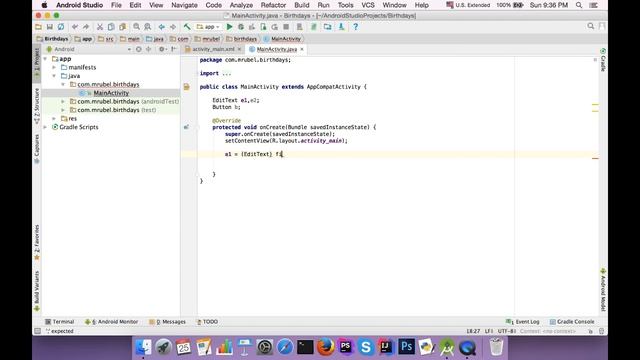Click the Open folder toolbar icon
Screen dimensions: 640x360
38,27
